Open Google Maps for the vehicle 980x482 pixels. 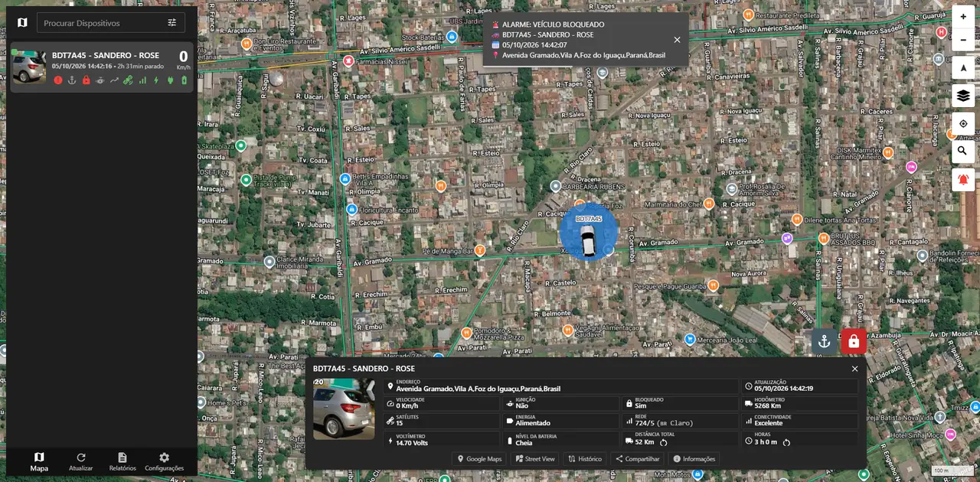(479, 459)
